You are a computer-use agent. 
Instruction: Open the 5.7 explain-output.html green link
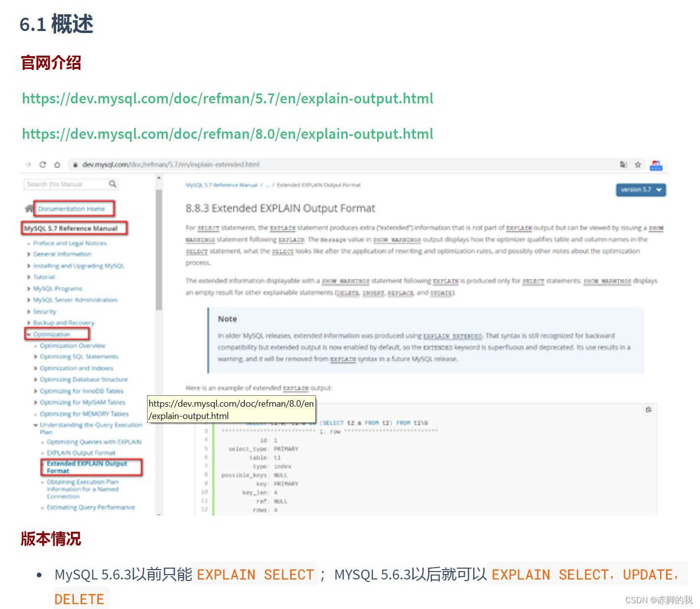coord(228,98)
